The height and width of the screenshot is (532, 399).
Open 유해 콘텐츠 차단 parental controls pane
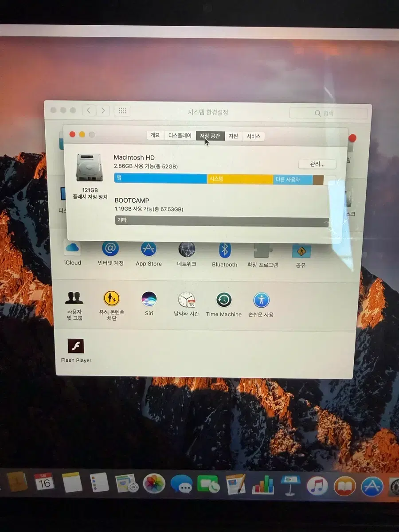click(x=111, y=306)
